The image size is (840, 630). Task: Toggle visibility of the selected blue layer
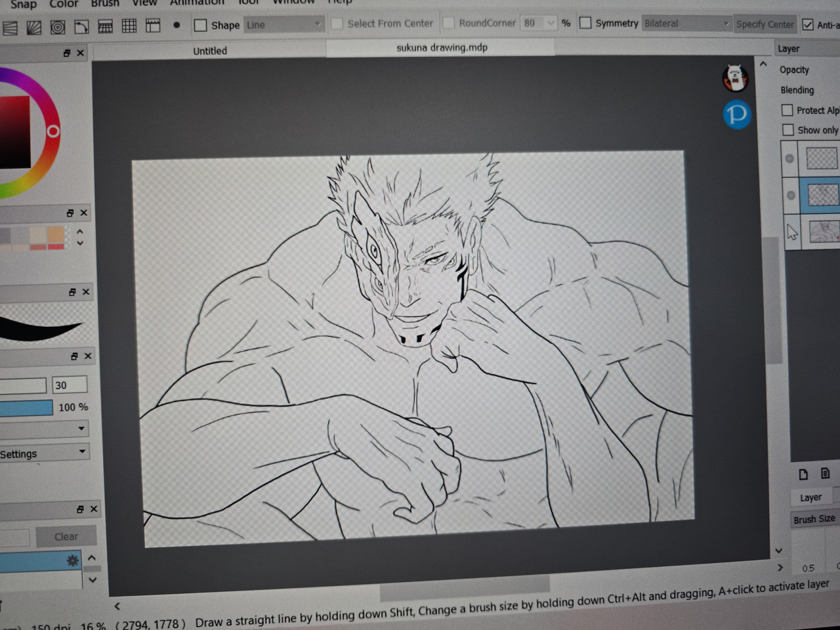[x=791, y=195]
